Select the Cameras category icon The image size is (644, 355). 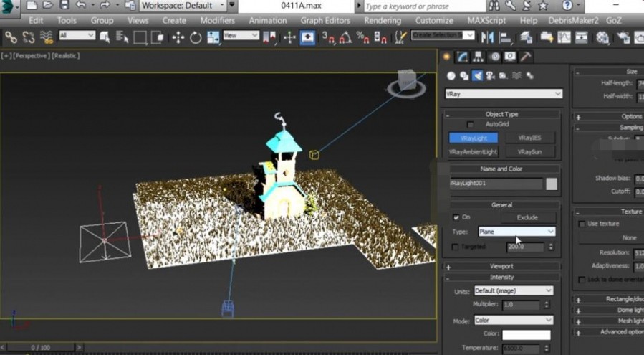tap(490, 76)
